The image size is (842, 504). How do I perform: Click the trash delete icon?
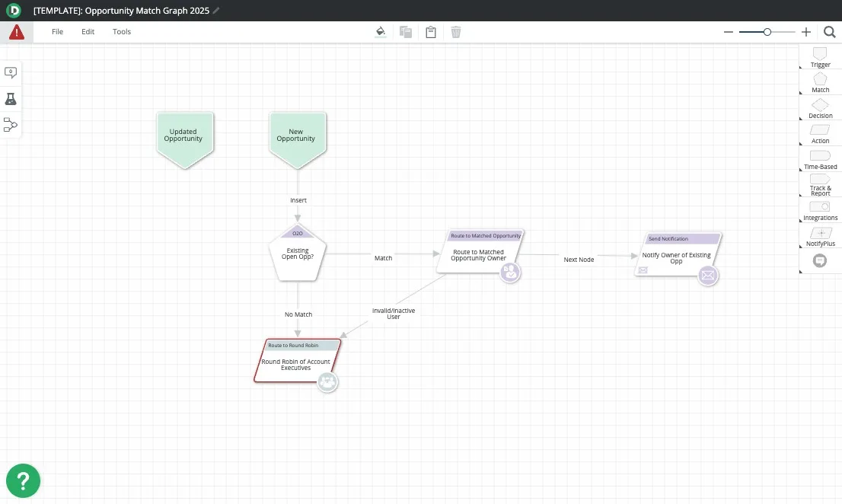coord(456,32)
